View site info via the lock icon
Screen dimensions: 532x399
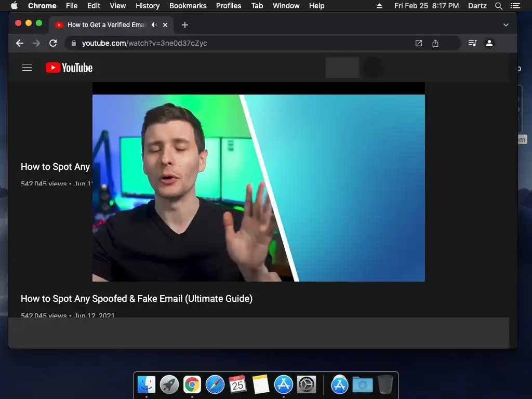tap(74, 43)
